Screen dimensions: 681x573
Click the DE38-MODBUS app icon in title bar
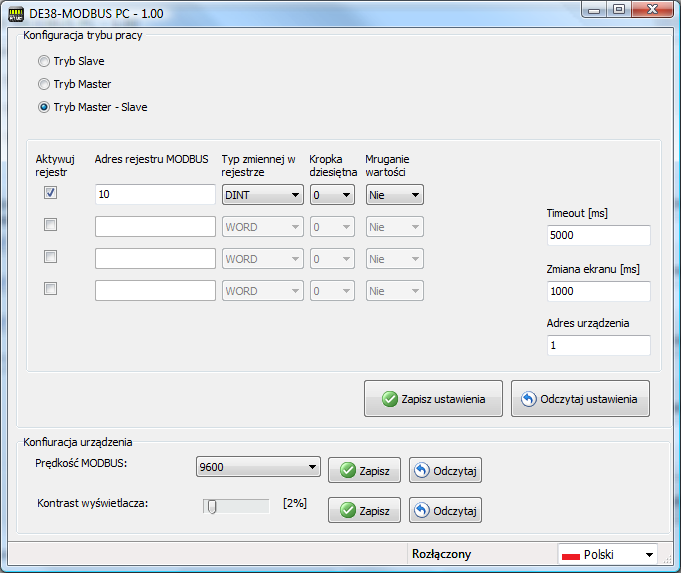(16, 14)
